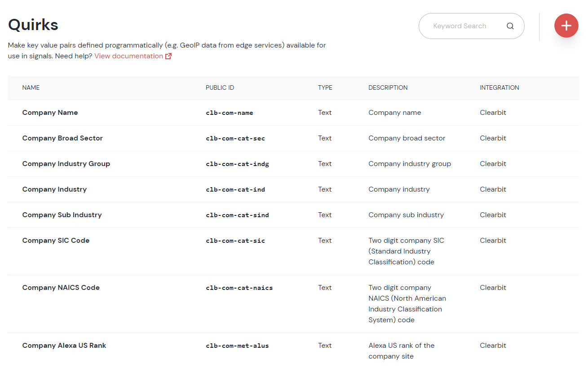
Task: Click the clb-com-cat-sic public ID
Action: tap(235, 241)
